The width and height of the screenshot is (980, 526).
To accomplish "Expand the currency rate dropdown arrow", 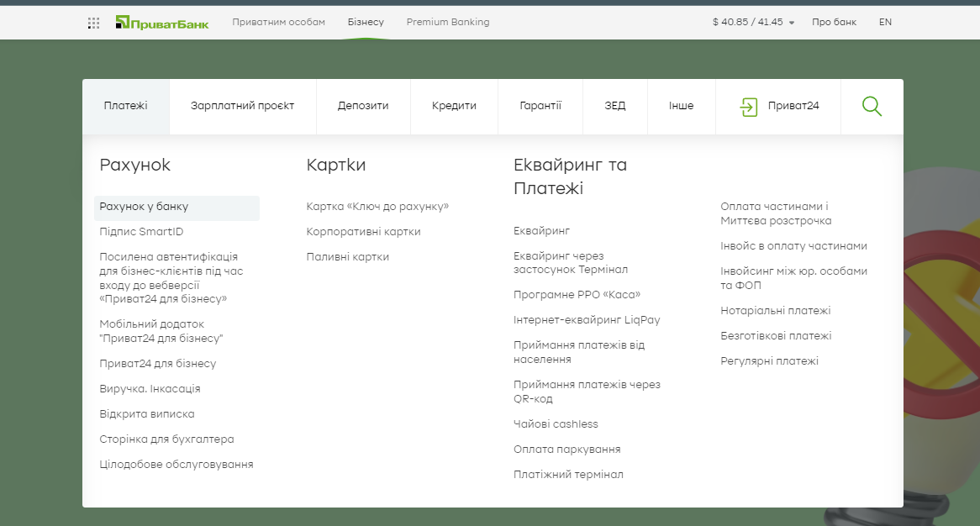I will tap(791, 23).
